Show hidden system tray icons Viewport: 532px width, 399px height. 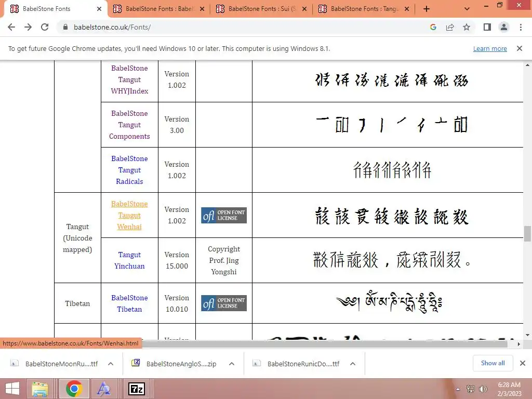pyautogui.click(x=458, y=389)
